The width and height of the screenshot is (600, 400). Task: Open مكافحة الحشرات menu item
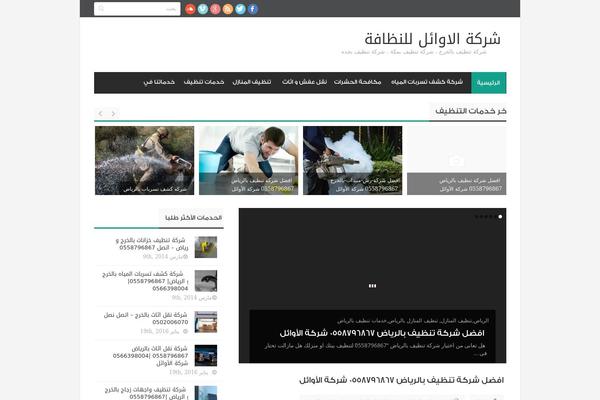[357, 82]
